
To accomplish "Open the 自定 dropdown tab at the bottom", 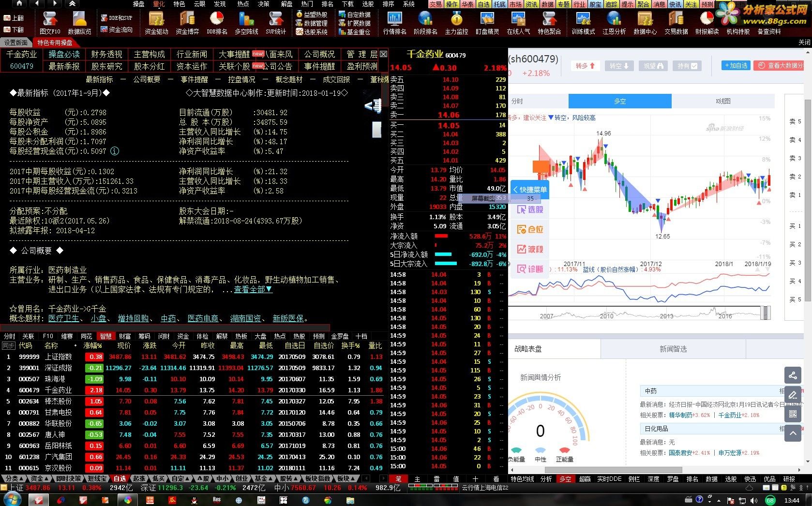I will click(180, 478).
